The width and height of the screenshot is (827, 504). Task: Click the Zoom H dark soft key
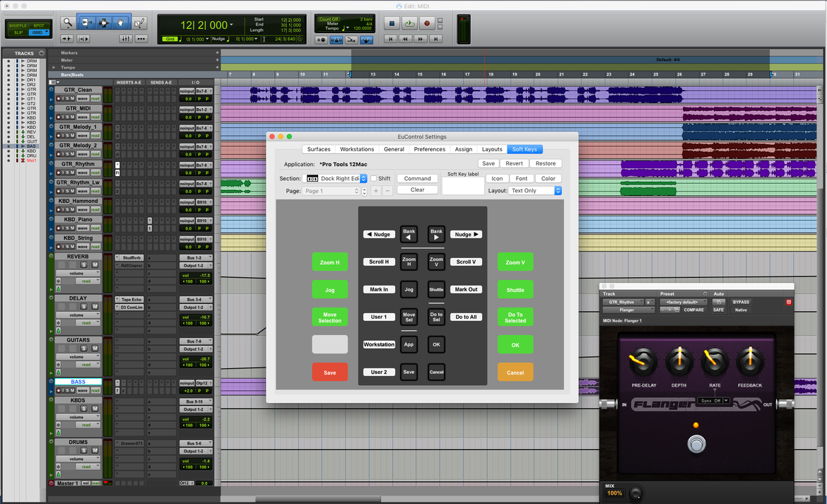(x=409, y=262)
